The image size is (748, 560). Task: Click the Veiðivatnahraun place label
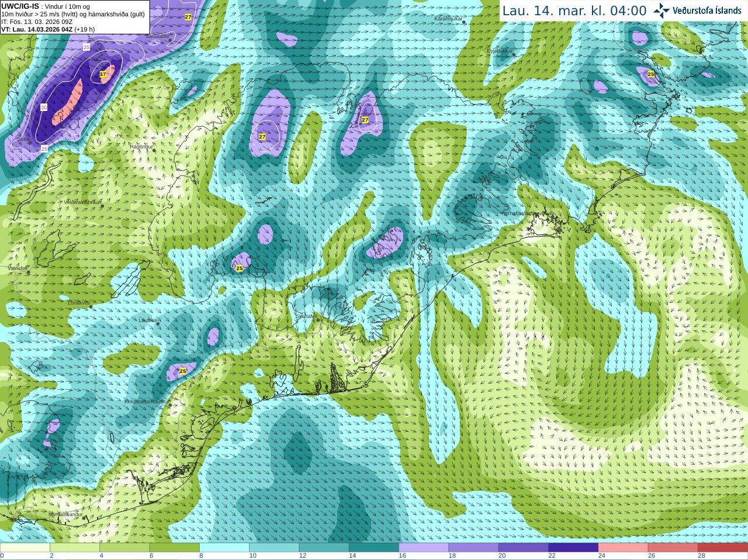point(82,202)
